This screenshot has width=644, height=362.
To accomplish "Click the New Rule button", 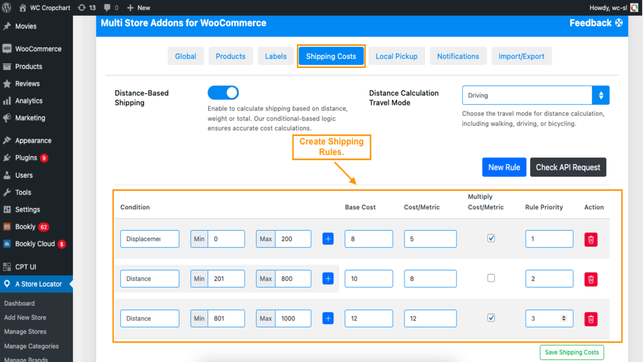I will point(504,167).
